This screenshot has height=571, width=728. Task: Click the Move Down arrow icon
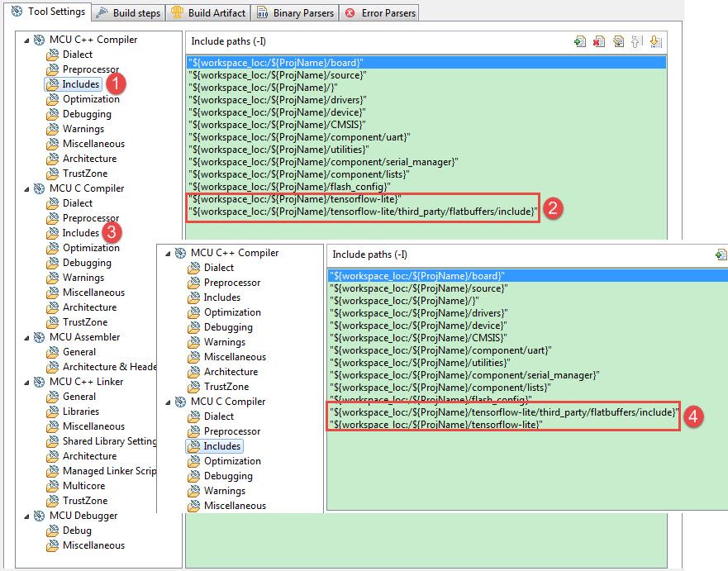click(x=655, y=42)
